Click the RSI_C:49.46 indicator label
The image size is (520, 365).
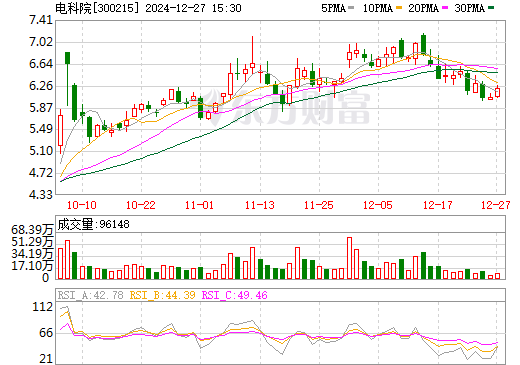(235, 295)
